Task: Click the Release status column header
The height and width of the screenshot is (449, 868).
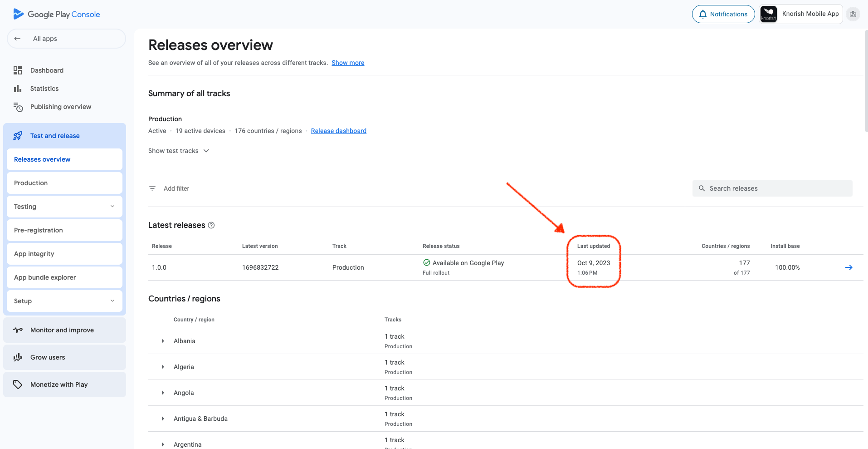Action: click(441, 246)
